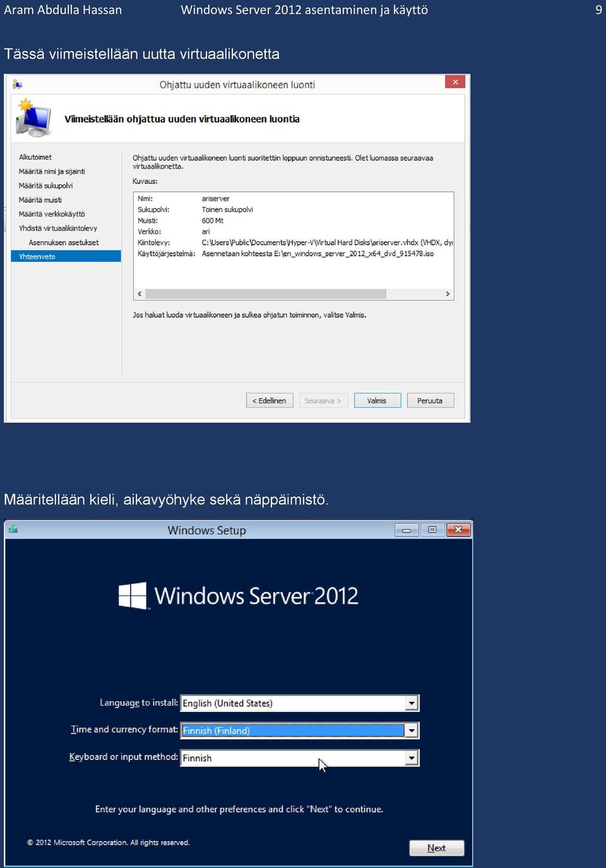Click the computer wizard header icon

[33, 118]
